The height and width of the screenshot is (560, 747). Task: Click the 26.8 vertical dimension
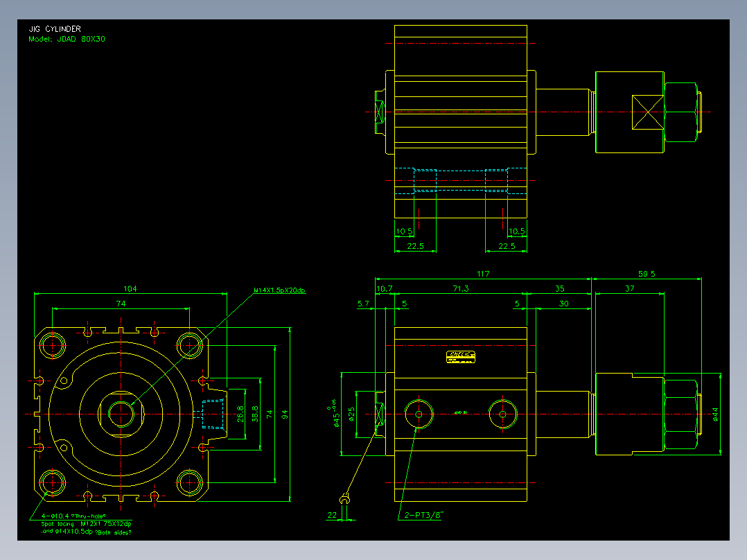coord(240,414)
